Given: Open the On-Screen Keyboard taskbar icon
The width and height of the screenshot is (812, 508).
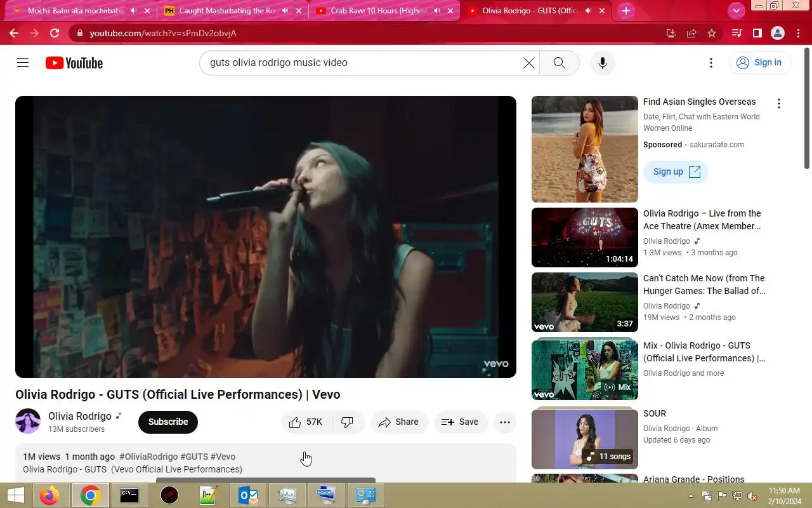Looking at the screenshot, I should 326,495.
